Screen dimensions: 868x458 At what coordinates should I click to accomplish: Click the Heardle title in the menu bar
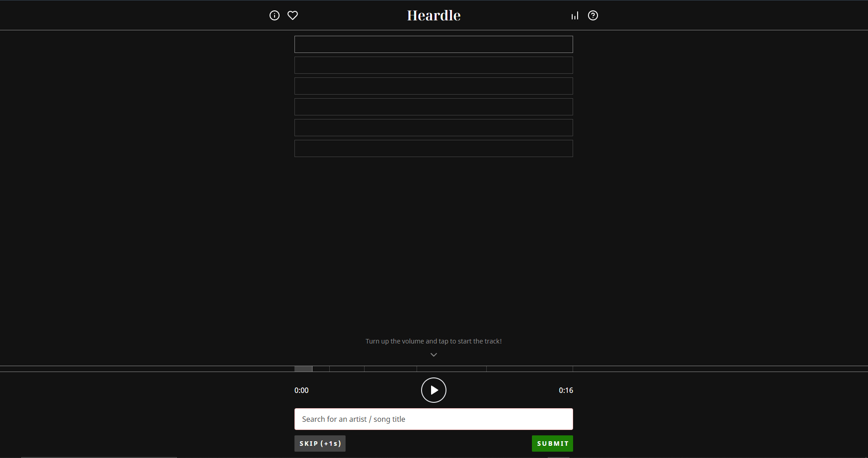click(433, 15)
